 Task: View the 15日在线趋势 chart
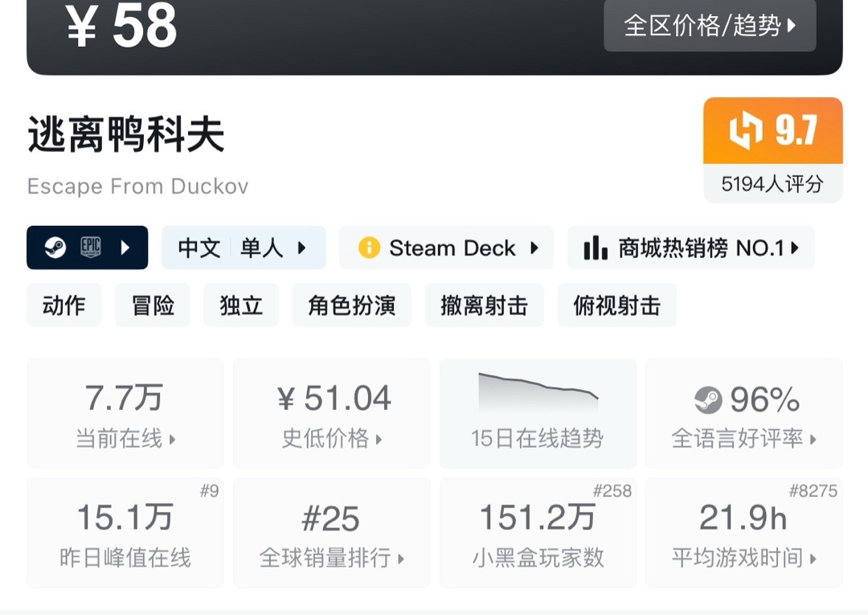(538, 412)
